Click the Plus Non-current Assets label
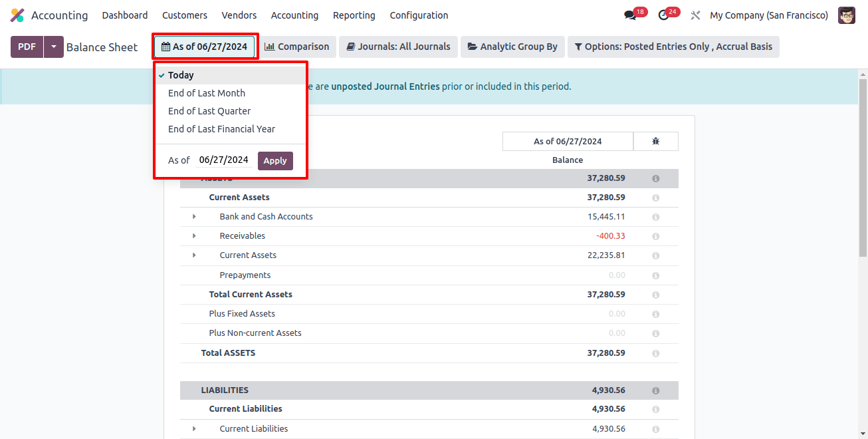This screenshot has width=868, height=439. pyautogui.click(x=255, y=333)
